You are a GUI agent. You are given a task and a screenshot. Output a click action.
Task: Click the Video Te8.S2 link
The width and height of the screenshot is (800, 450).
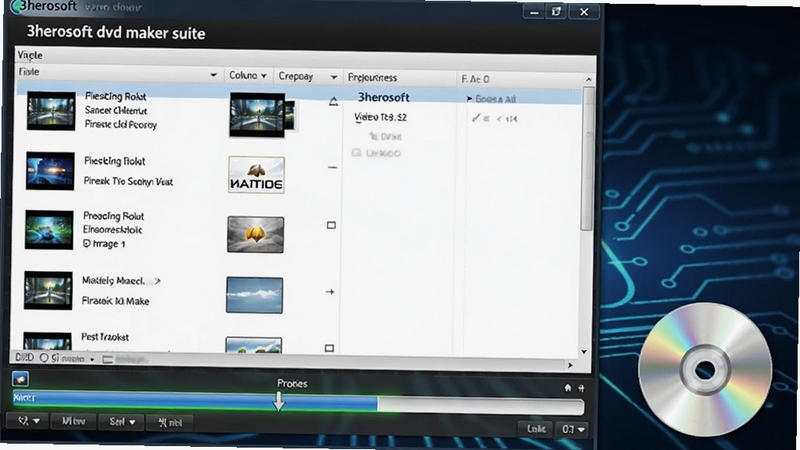coord(380,117)
